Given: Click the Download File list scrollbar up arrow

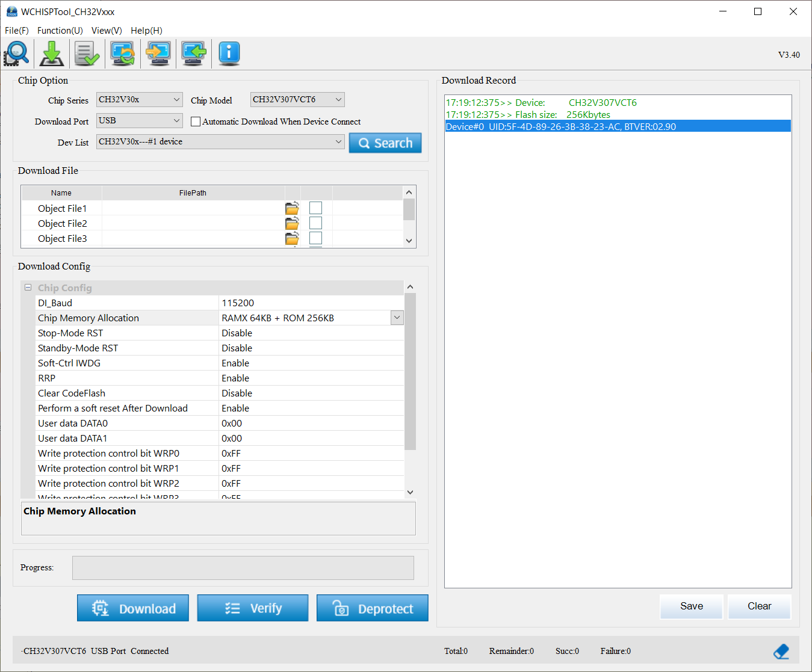Looking at the screenshot, I should click(x=409, y=193).
